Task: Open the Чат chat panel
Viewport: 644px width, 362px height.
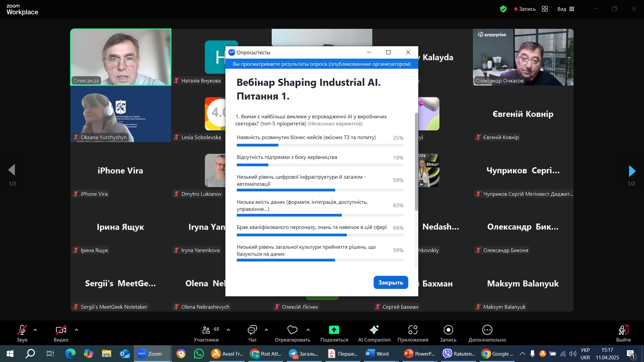Action: [252, 330]
